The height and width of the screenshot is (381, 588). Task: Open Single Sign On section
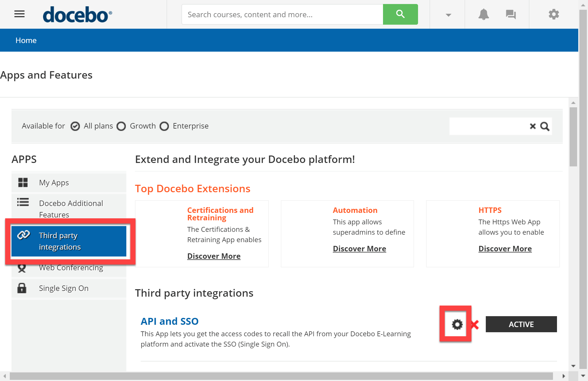click(x=69, y=288)
